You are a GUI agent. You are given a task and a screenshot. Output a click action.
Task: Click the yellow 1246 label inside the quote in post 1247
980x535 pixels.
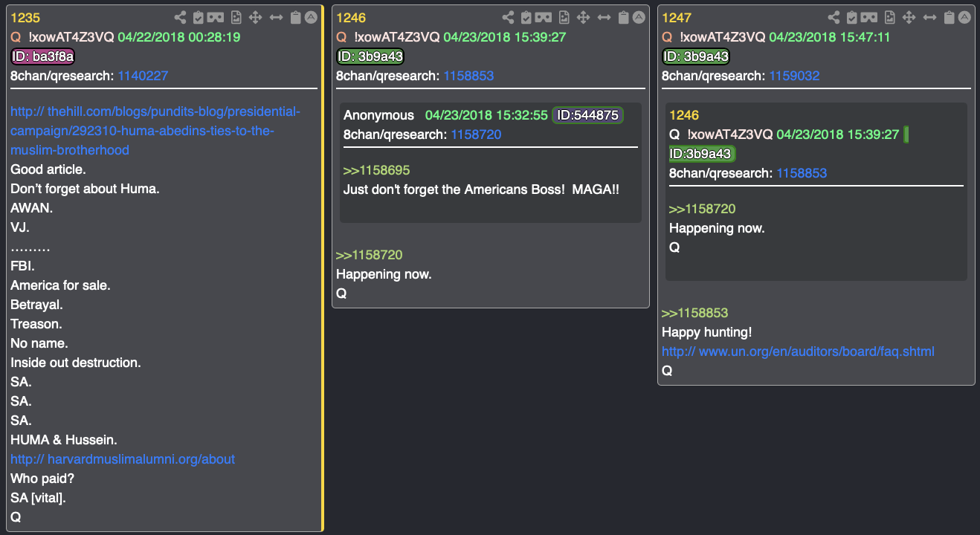click(x=684, y=115)
